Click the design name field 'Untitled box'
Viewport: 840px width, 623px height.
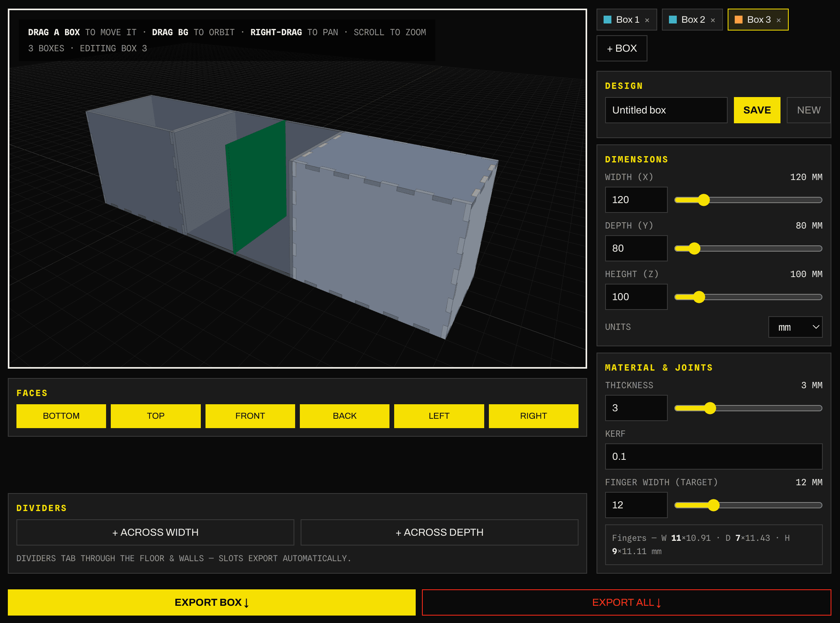pos(666,110)
